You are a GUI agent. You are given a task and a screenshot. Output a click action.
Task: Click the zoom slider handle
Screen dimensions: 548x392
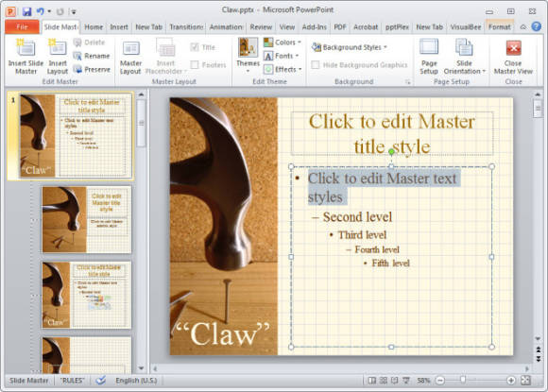463,380
